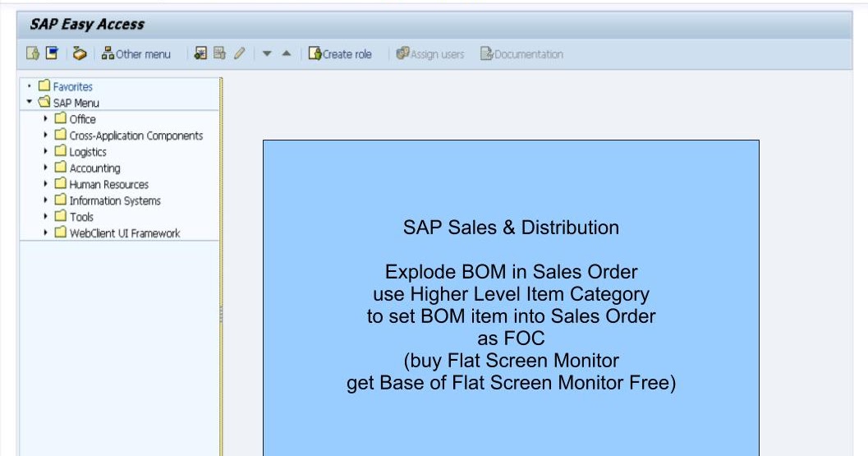Expand the Accounting folder

click(x=45, y=168)
